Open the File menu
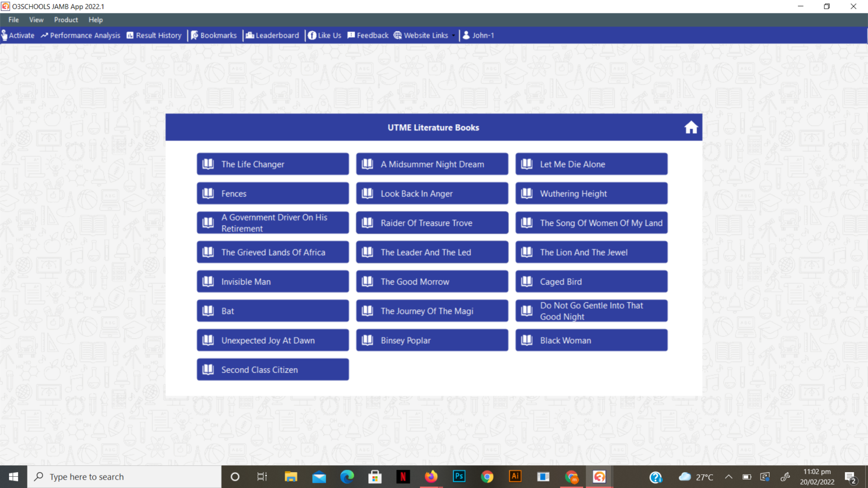The image size is (868, 488). click(13, 19)
